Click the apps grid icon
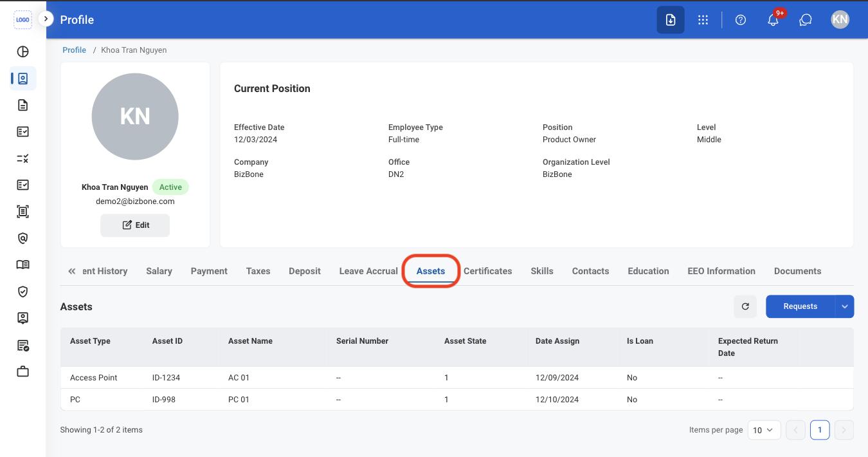Screen dimensions: 868x457 coord(703,20)
